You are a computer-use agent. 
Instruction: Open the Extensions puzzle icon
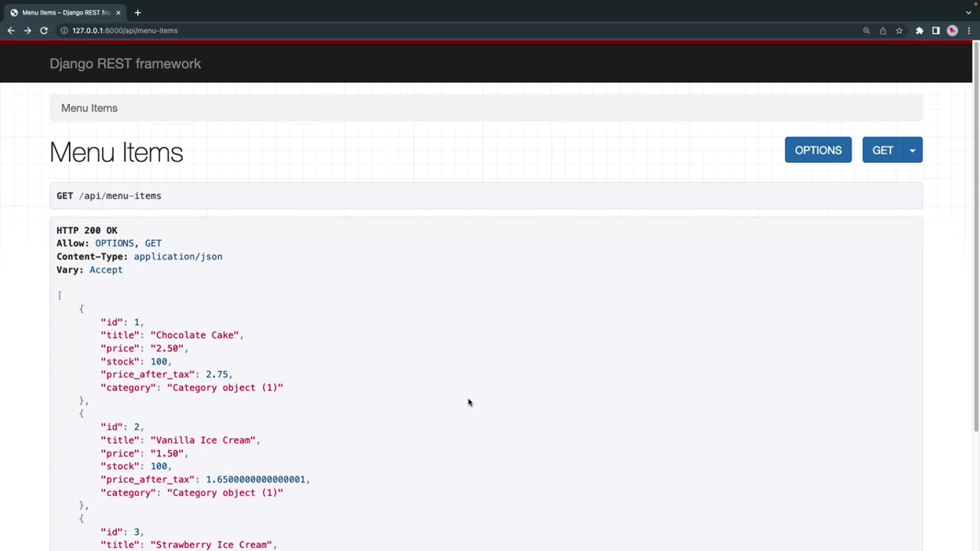(x=919, y=31)
